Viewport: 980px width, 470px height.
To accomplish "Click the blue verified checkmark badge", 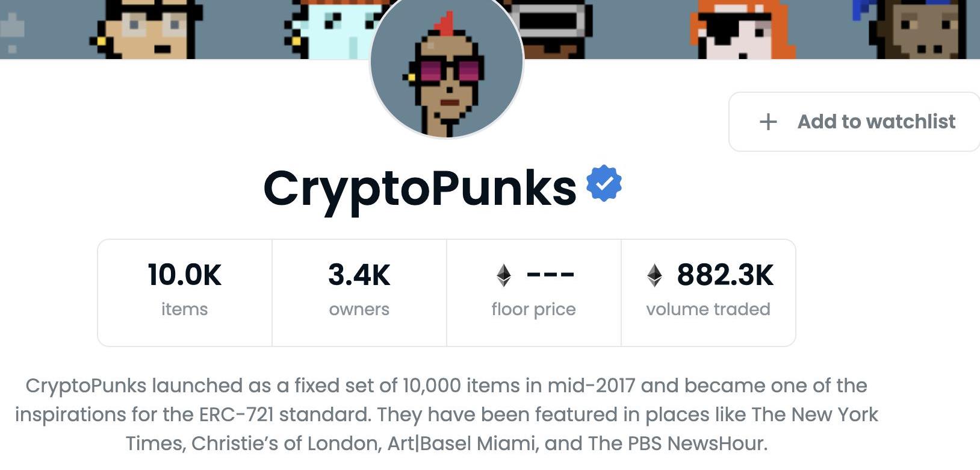I will [604, 184].
